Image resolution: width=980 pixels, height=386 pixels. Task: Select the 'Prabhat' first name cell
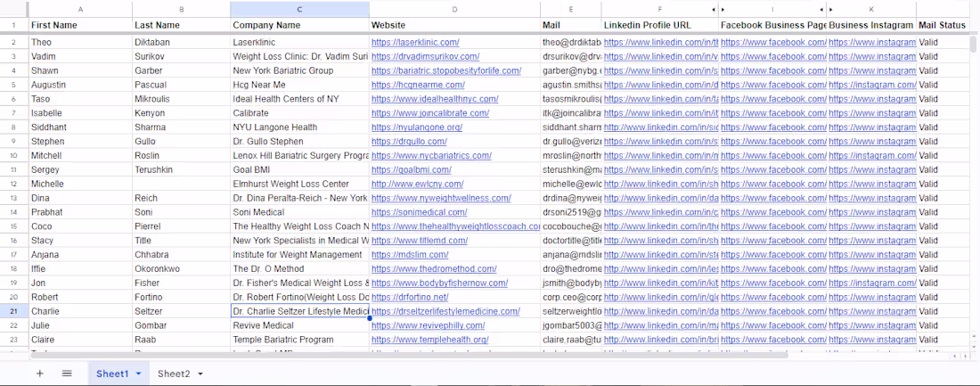tap(80, 212)
